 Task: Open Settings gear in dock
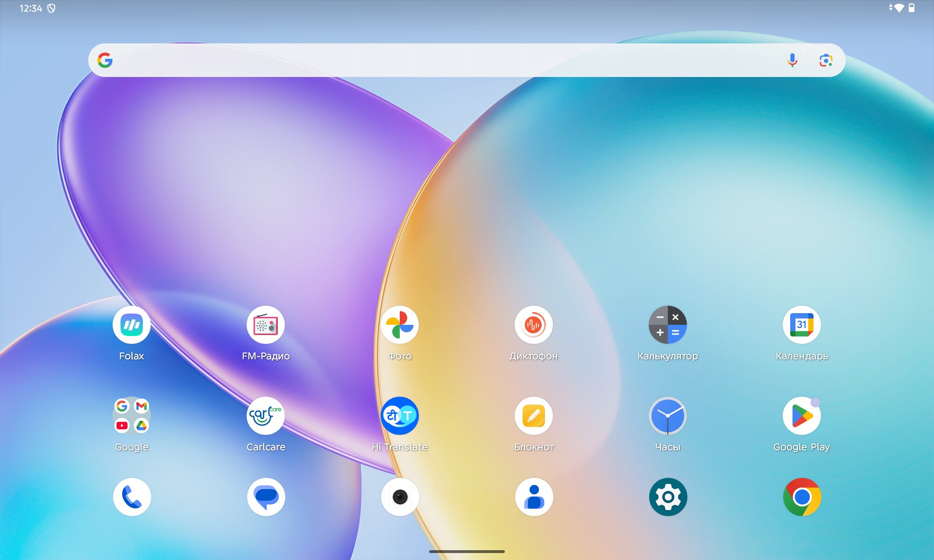pyautogui.click(x=668, y=497)
